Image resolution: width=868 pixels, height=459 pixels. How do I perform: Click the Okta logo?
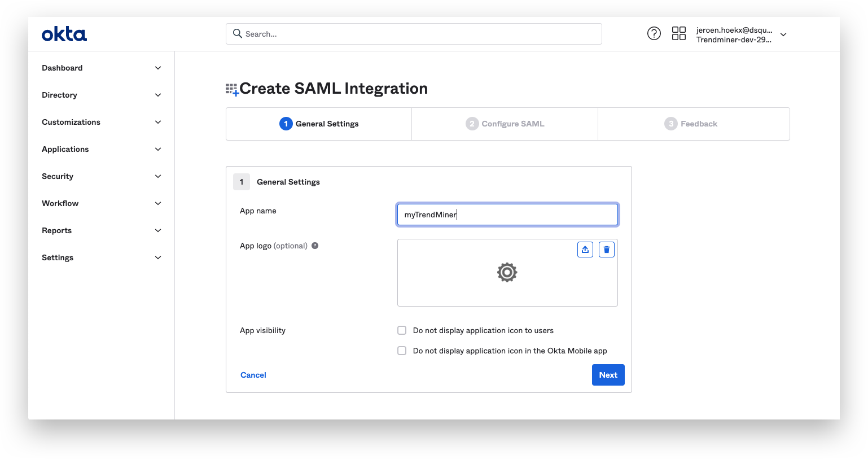click(x=64, y=34)
